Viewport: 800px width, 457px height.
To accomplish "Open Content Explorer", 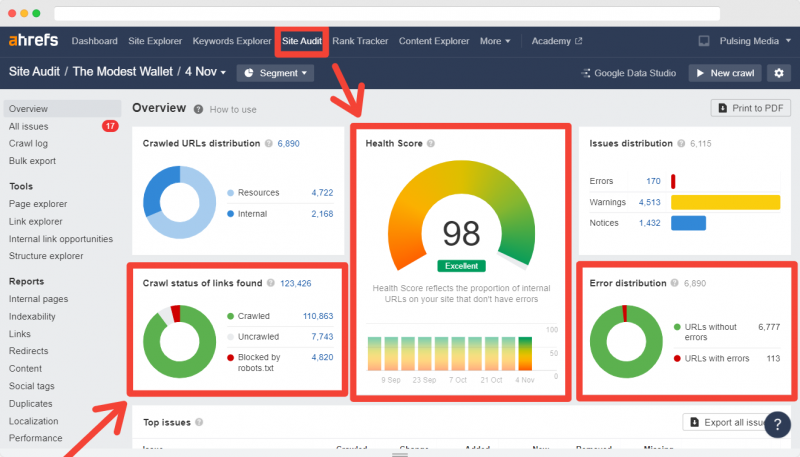I will coord(434,41).
